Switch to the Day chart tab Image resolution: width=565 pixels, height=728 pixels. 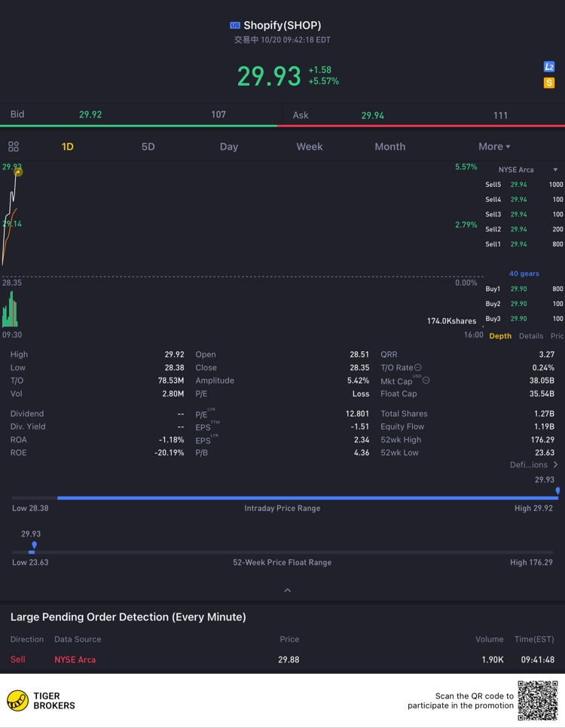[229, 147]
